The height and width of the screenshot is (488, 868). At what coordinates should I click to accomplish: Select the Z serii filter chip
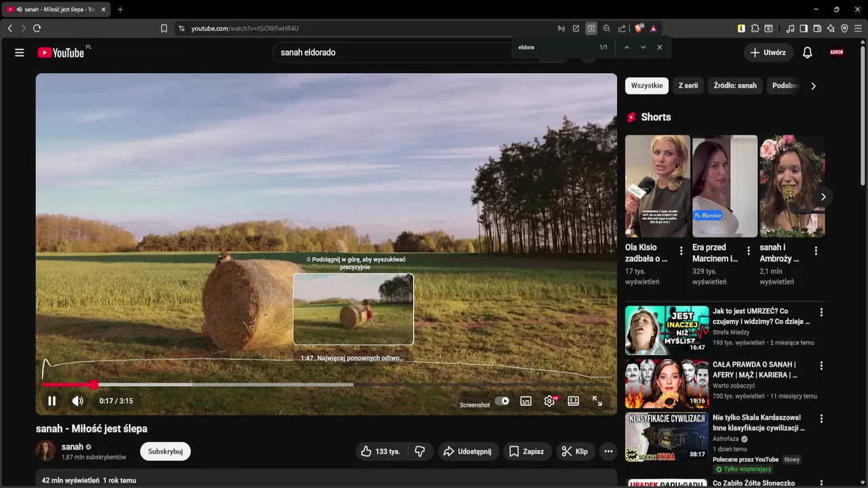pyautogui.click(x=688, y=85)
